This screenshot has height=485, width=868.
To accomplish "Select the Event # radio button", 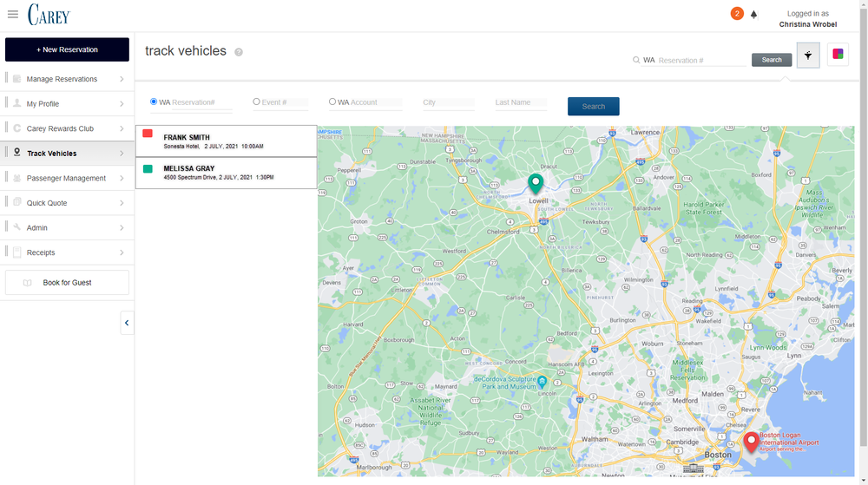I will 256,102.
